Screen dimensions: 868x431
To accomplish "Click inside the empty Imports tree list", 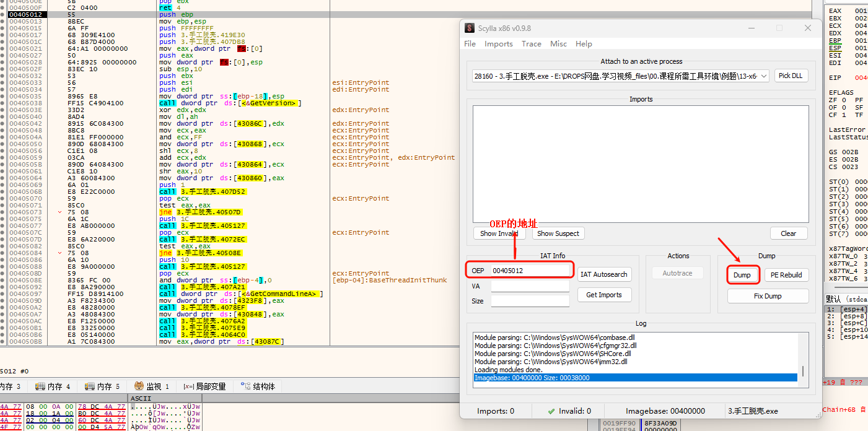I will [641, 164].
